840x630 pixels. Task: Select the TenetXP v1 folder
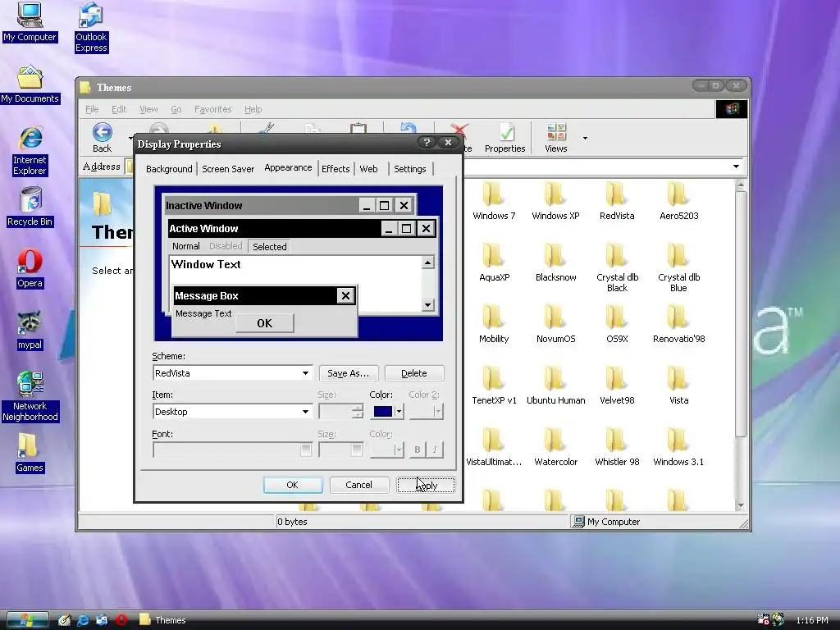pos(494,386)
